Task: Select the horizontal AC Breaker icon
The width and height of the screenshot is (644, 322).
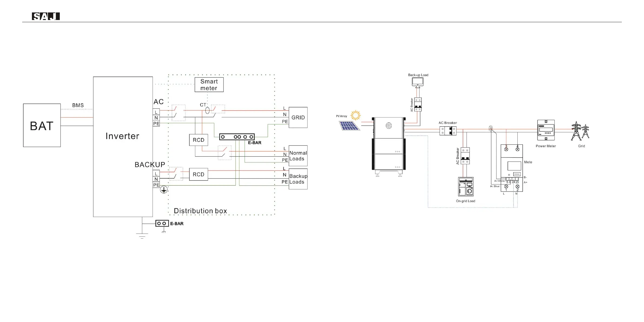Action: pyautogui.click(x=448, y=131)
